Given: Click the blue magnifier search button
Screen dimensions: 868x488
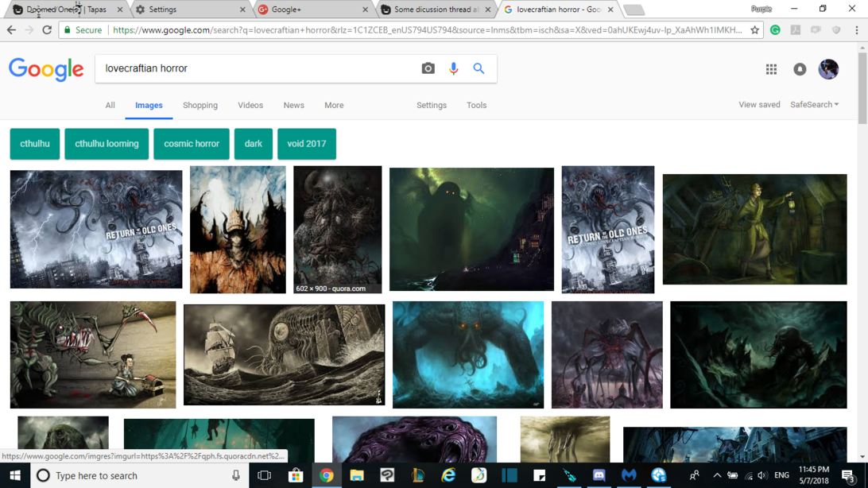Looking at the screenshot, I should pos(479,68).
